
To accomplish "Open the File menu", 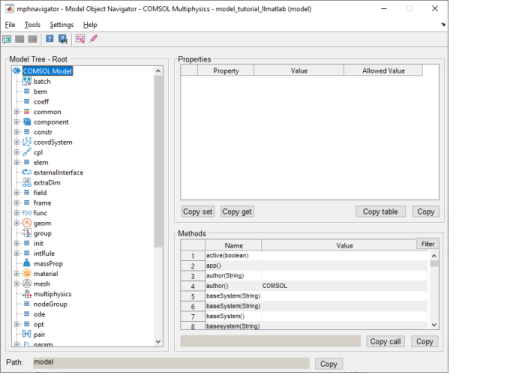I will [x=10, y=25].
